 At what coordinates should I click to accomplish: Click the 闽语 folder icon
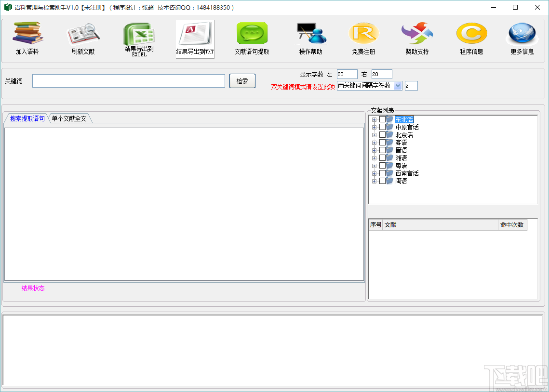coord(390,181)
